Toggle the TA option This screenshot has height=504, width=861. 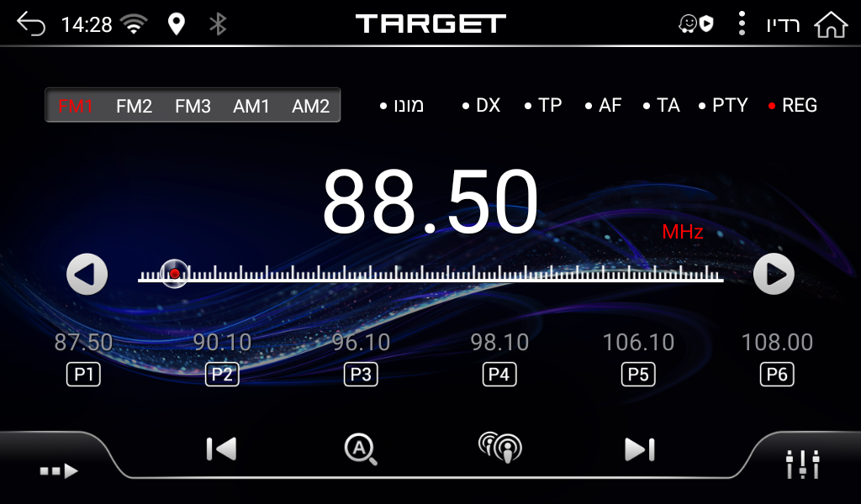pyautogui.click(x=661, y=105)
